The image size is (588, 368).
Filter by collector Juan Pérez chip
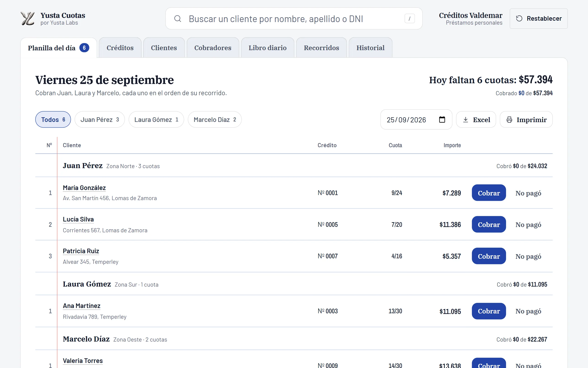tap(100, 120)
